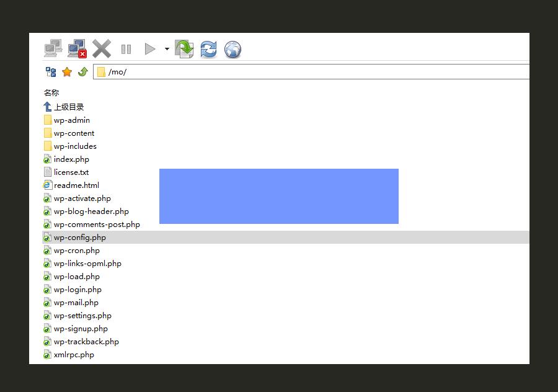558x392 pixels.
Task: Open the dropdown arrow beside the play icon
Action: (167, 49)
